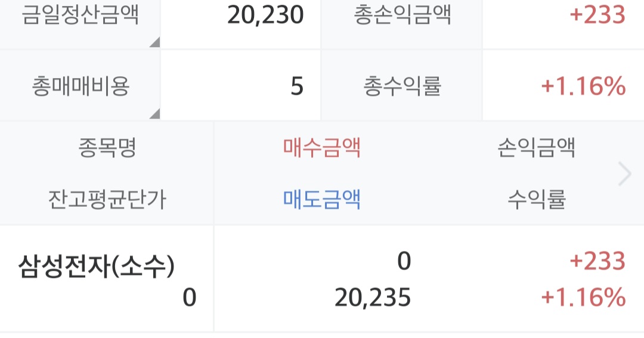The height and width of the screenshot is (338, 644).
Task: Click the right chevron arrow beside 손익금액
Action: tap(624, 174)
